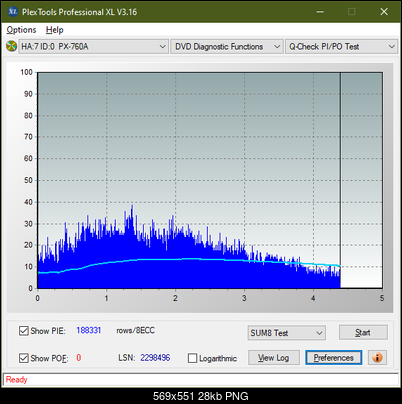Open the Preferences button
Screen dimensions: 402x404
tap(334, 358)
